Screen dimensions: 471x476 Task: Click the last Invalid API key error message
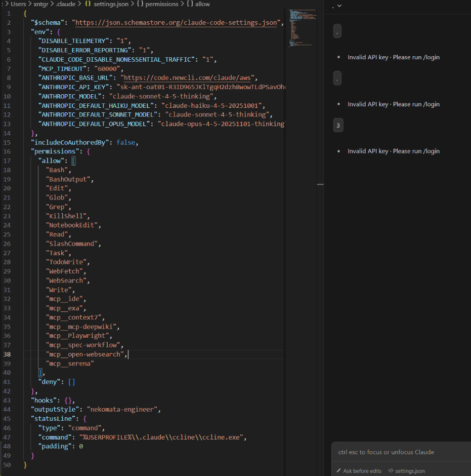click(394, 151)
